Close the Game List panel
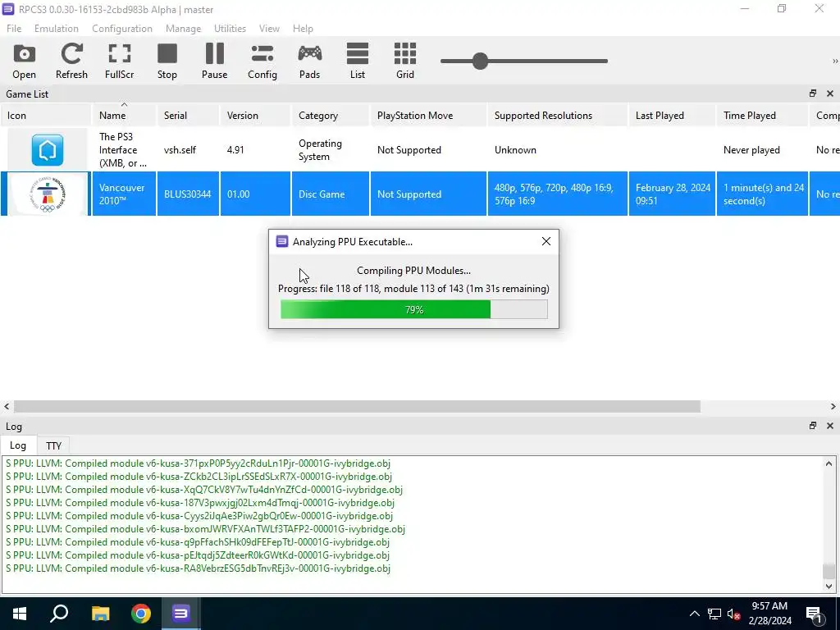840x630 pixels. coord(830,94)
